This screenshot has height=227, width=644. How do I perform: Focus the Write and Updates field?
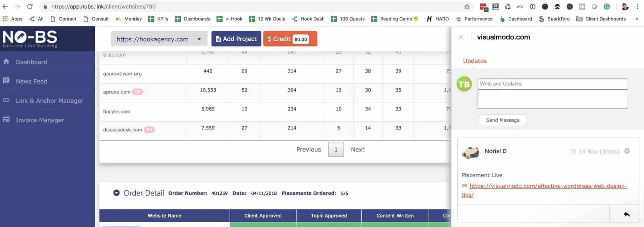click(x=553, y=84)
